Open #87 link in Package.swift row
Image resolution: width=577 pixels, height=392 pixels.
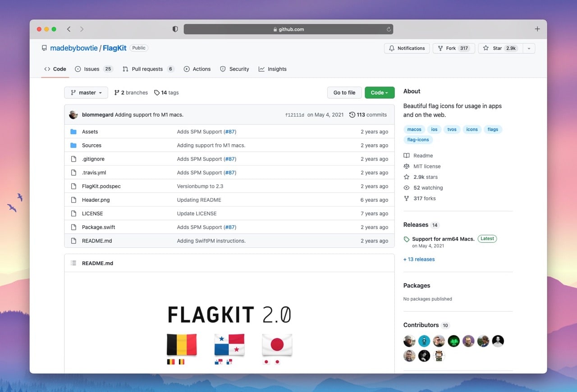click(x=230, y=227)
